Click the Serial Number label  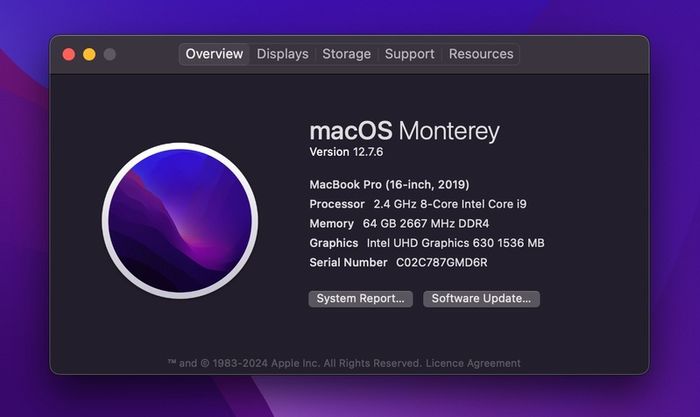[348, 263]
